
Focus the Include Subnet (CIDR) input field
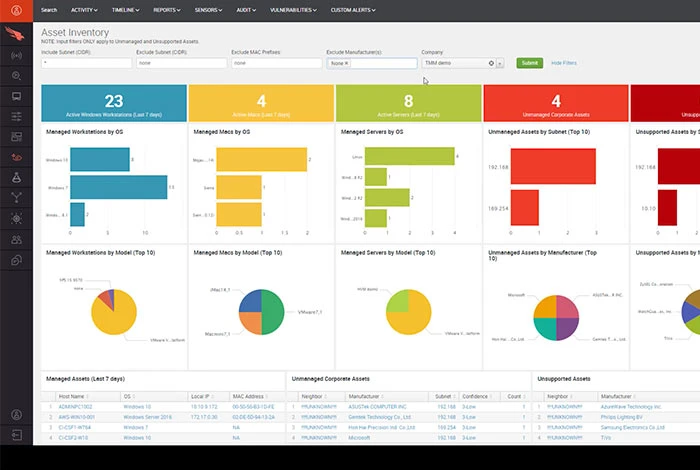point(87,63)
